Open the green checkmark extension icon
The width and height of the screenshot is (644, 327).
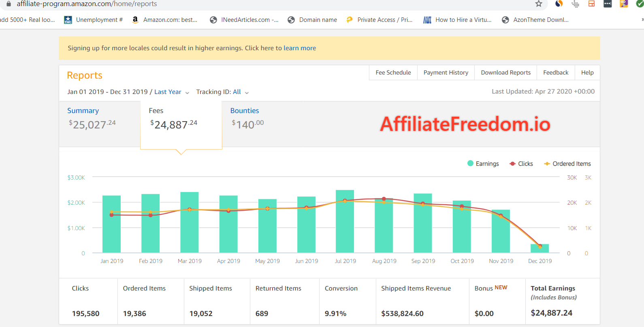(x=640, y=4)
